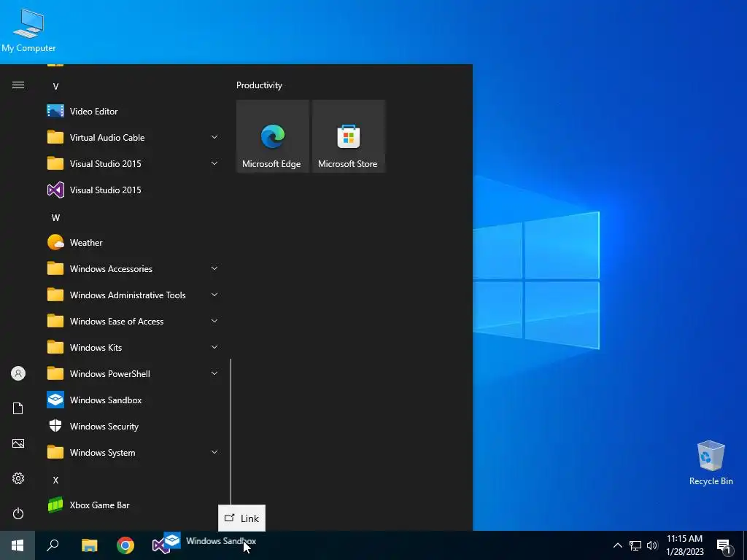This screenshot has width=747, height=560.
Task: Click the Productivity group title
Action: 259,85
